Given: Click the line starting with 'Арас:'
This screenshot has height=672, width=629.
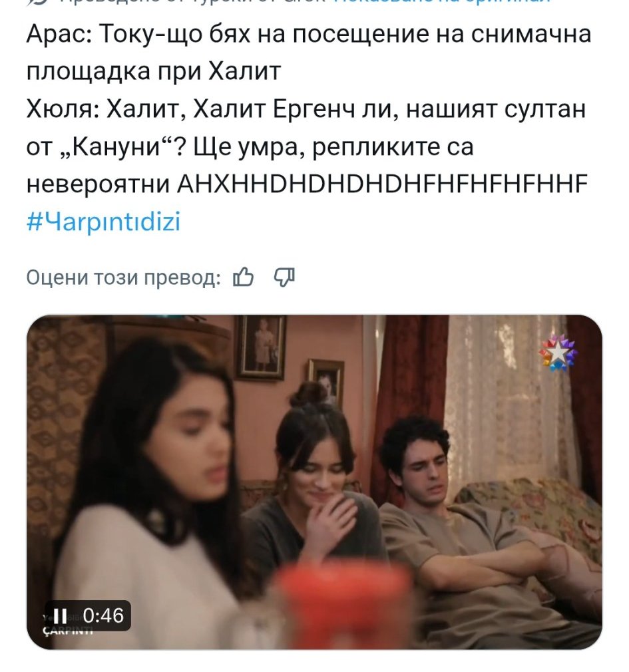Looking at the screenshot, I should click(x=309, y=34).
